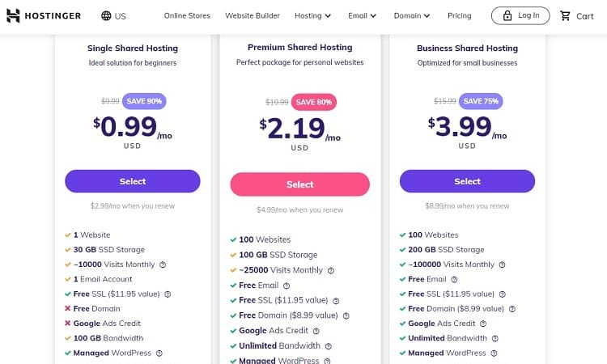Select the Single Shared Hosting plan
The height and width of the screenshot is (364, 607).
(x=133, y=181)
